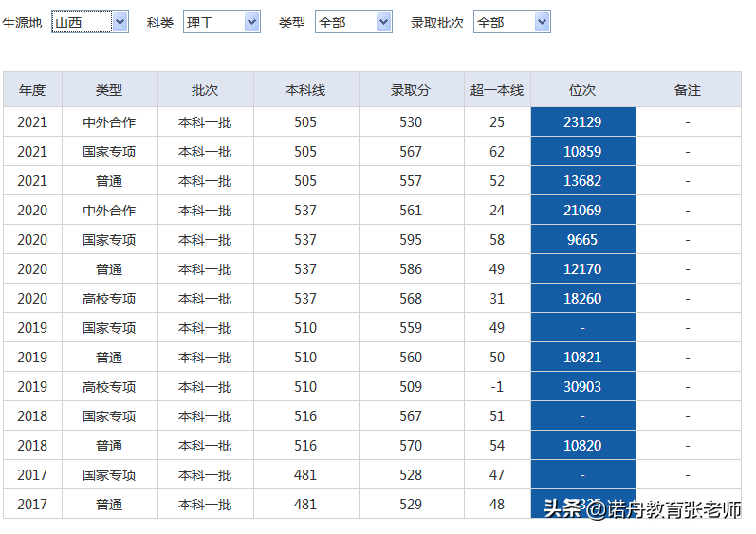Click admission score 530
Image resolution: width=756 pixels, height=534 pixels.
tap(411, 122)
